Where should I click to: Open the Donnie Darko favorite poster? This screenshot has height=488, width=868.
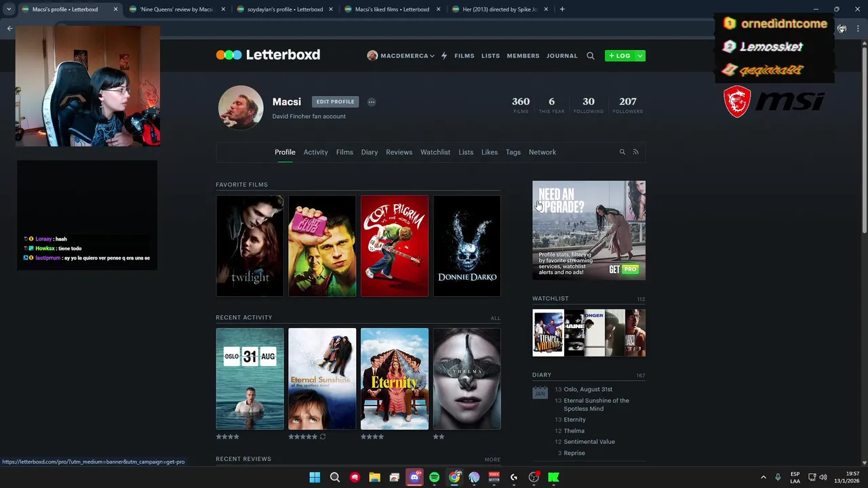click(467, 246)
